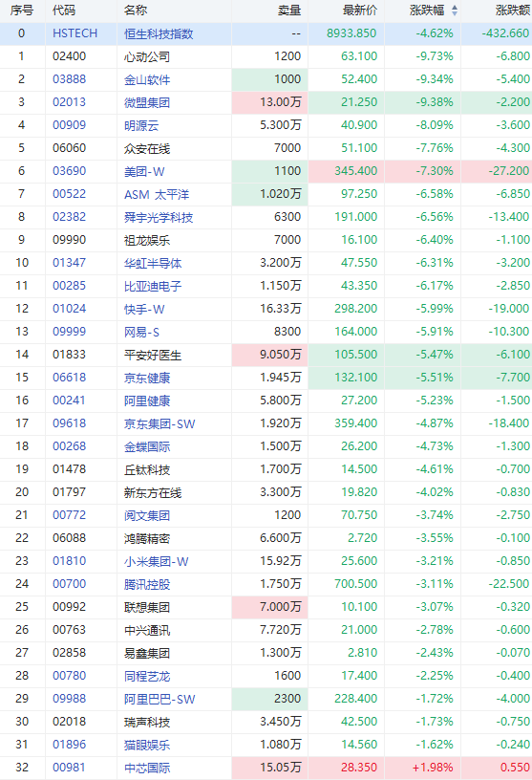Click the 涨跌额 column header
The image size is (532, 780).
513,11
